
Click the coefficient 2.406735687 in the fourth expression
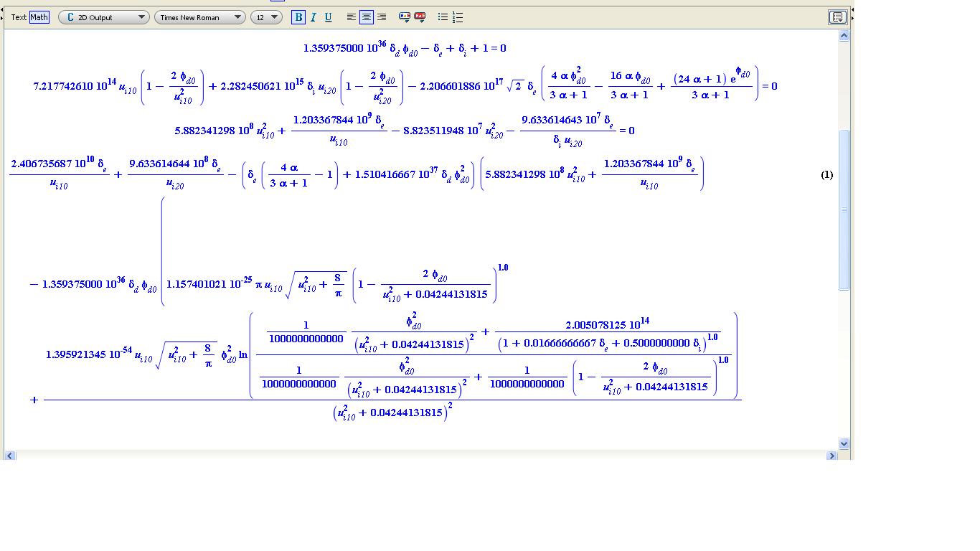pyautogui.click(x=41, y=164)
